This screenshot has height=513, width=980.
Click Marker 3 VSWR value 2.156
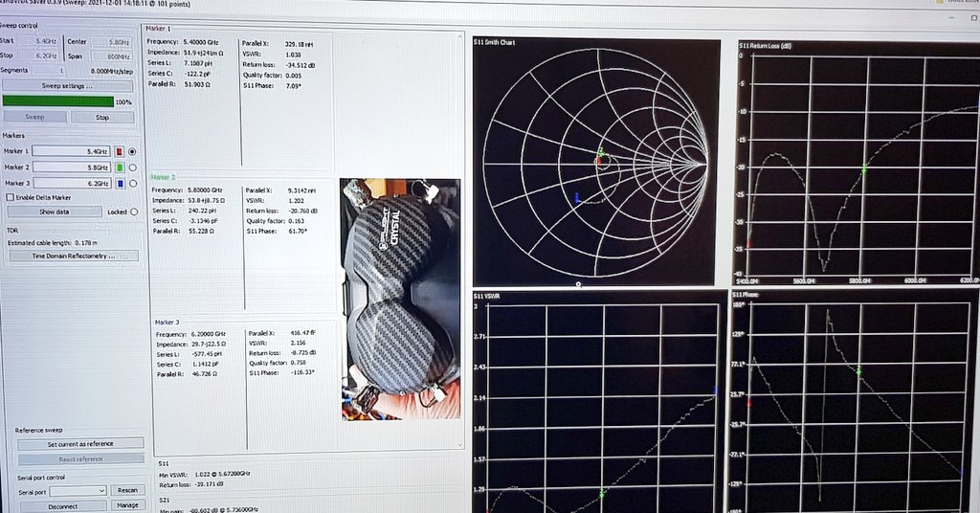point(299,343)
